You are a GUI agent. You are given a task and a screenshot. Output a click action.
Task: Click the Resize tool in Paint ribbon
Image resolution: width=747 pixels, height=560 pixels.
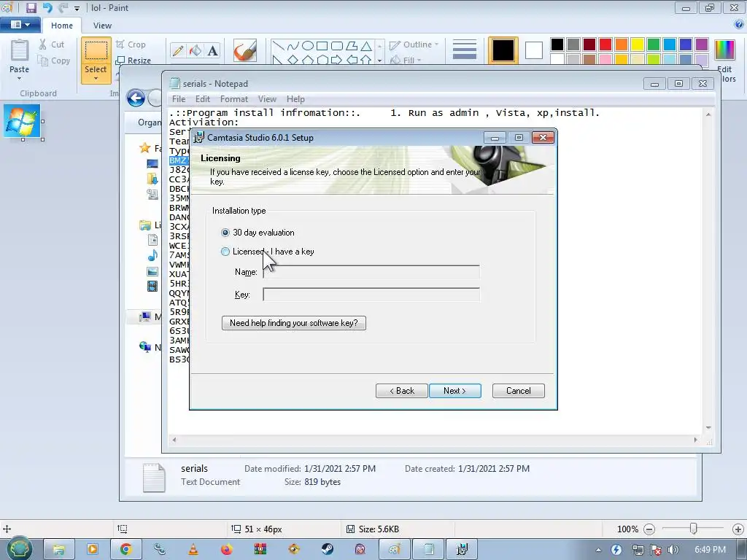coord(133,61)
